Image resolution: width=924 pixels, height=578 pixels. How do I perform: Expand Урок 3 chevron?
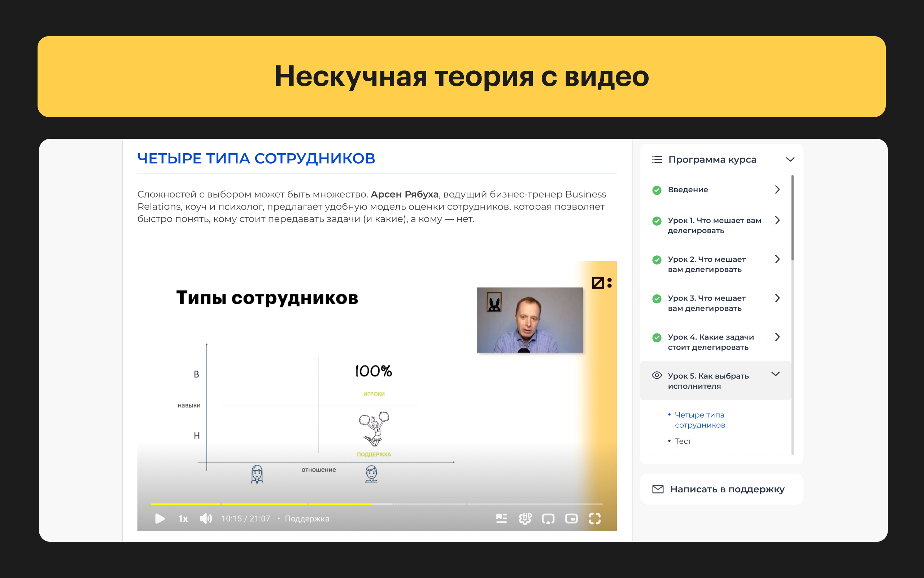[x=777, y=298]
